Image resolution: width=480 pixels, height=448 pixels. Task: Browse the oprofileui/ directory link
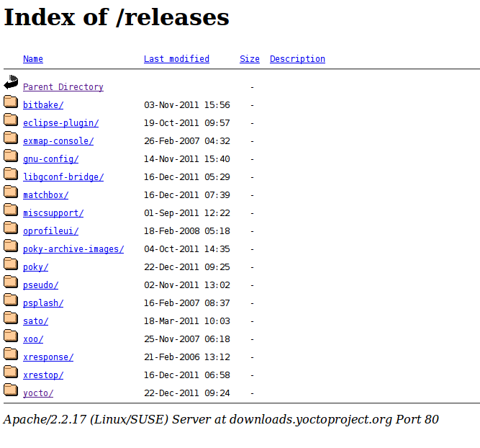[50, 231]
